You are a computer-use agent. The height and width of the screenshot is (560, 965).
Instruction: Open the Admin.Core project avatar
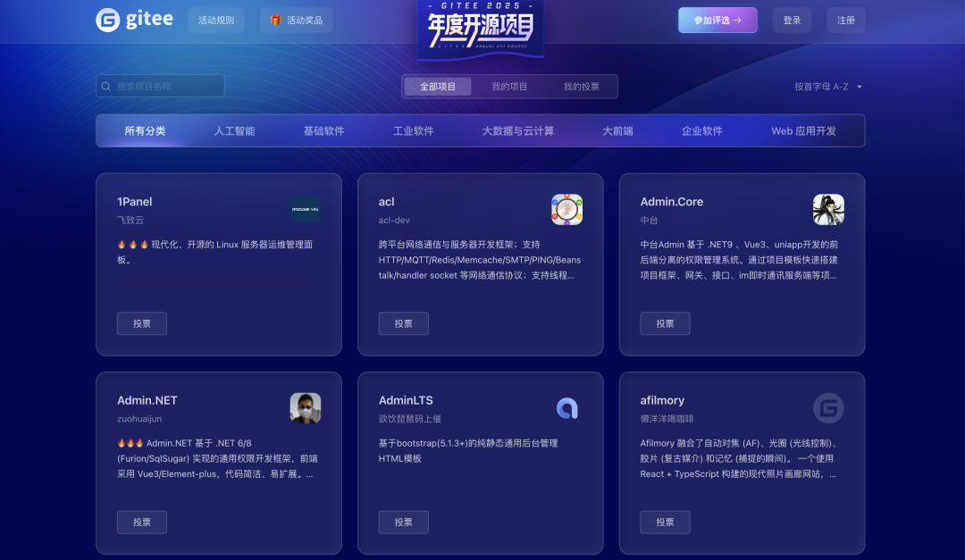point(828,209)
